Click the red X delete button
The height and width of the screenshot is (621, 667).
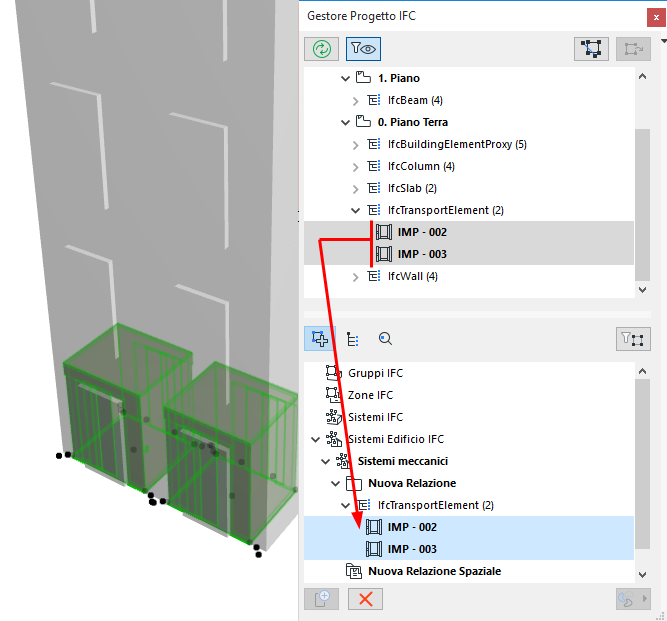(x=365, y=599)
